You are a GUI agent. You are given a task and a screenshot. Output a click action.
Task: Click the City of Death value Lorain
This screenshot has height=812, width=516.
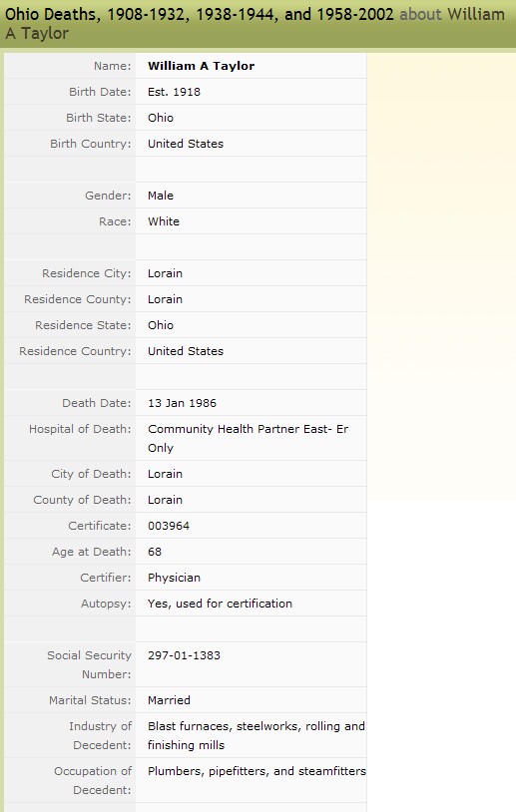point(166,474)
